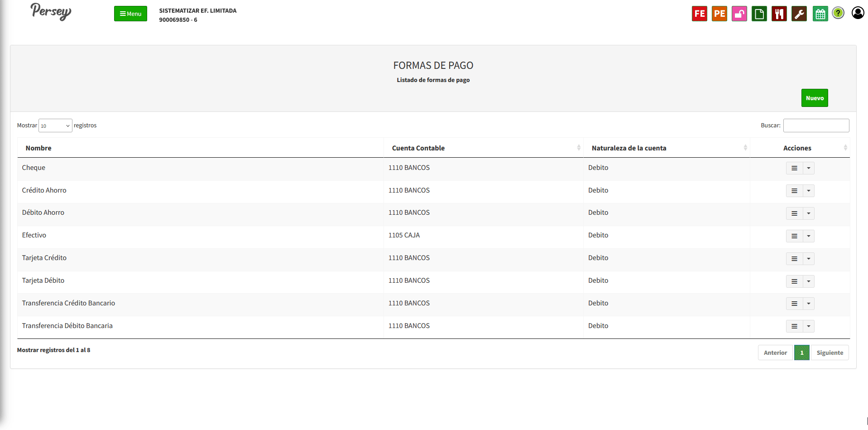Open help via question mark icon
The image size is (868, 430).
(x=838, y=13)
